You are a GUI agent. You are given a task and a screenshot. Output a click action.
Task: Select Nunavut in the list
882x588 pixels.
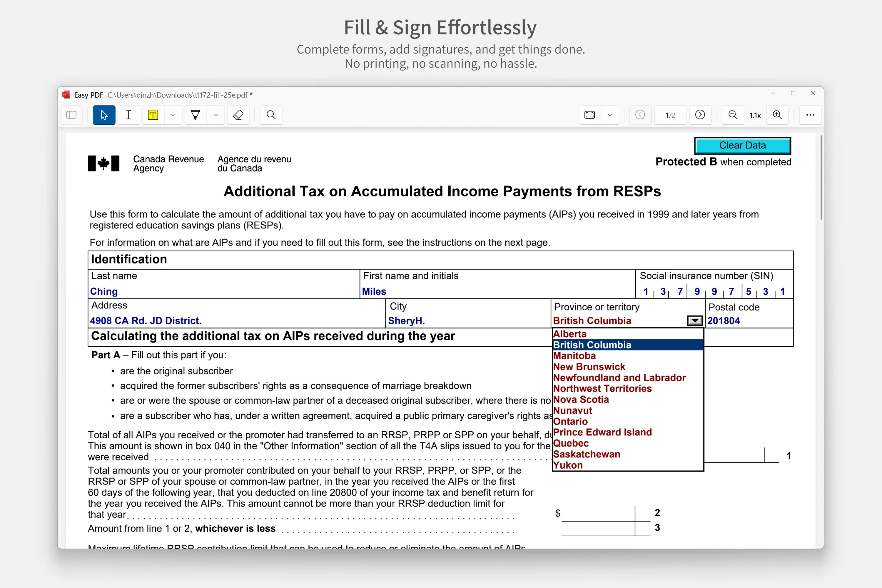tap(628, 411)
